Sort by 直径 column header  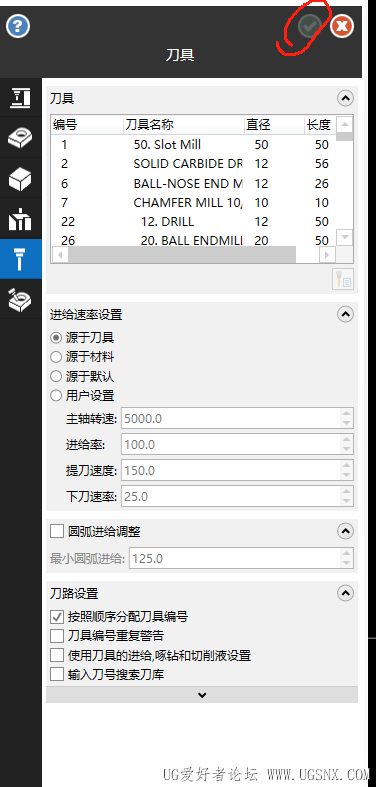274,125
